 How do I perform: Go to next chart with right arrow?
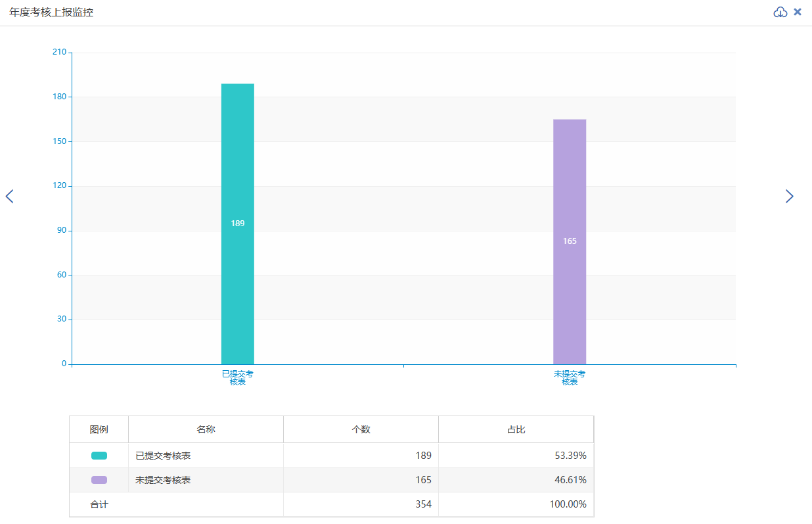click(x=789, y=196)
